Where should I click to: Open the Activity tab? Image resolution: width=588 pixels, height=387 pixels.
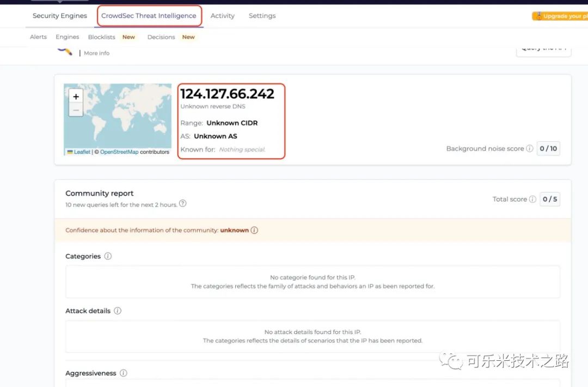[x=222, y=16]
